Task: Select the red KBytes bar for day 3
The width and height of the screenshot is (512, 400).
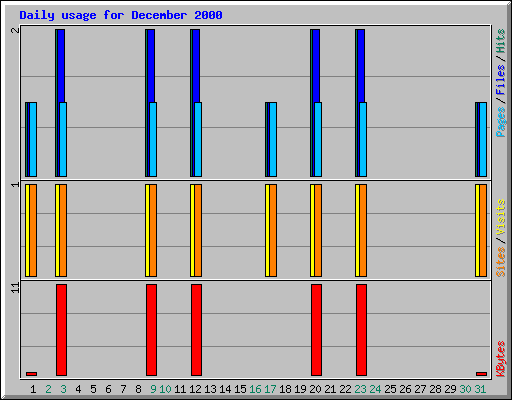Action: 62,330
